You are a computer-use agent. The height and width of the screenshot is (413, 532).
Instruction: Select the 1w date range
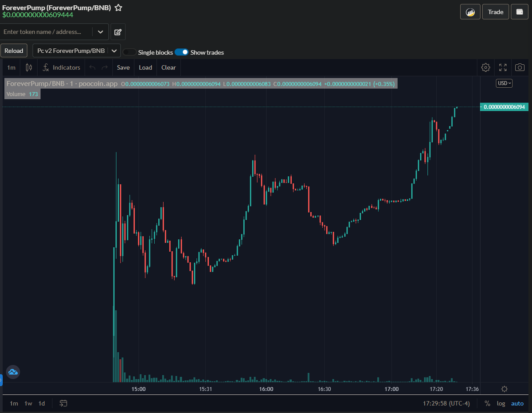tap(28, 403)
